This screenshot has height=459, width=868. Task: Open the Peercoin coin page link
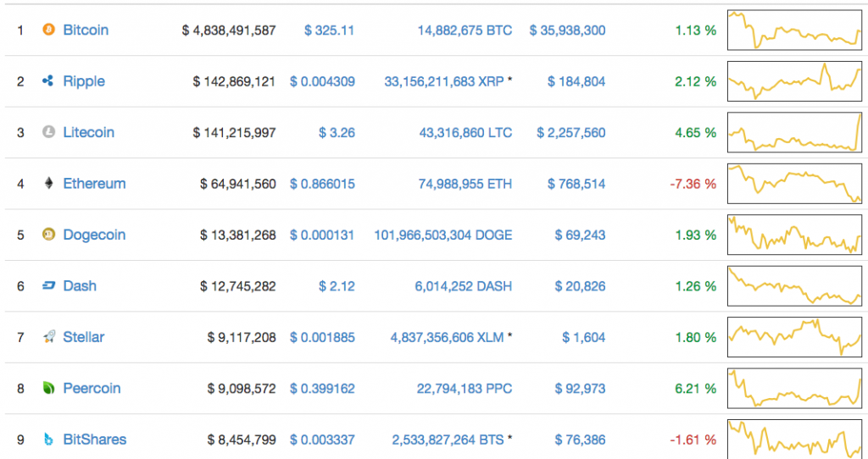(x=92, y=388)
